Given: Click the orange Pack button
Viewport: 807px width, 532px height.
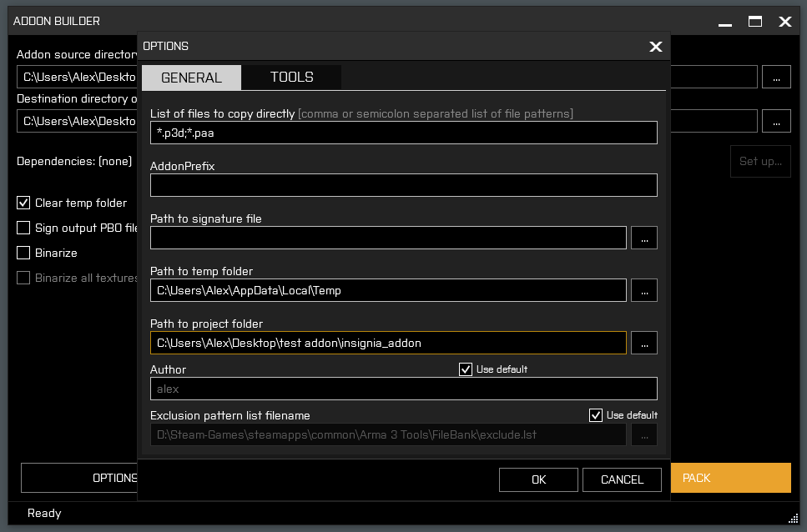Looking at the screenshot, I should [x=730, y=478].
